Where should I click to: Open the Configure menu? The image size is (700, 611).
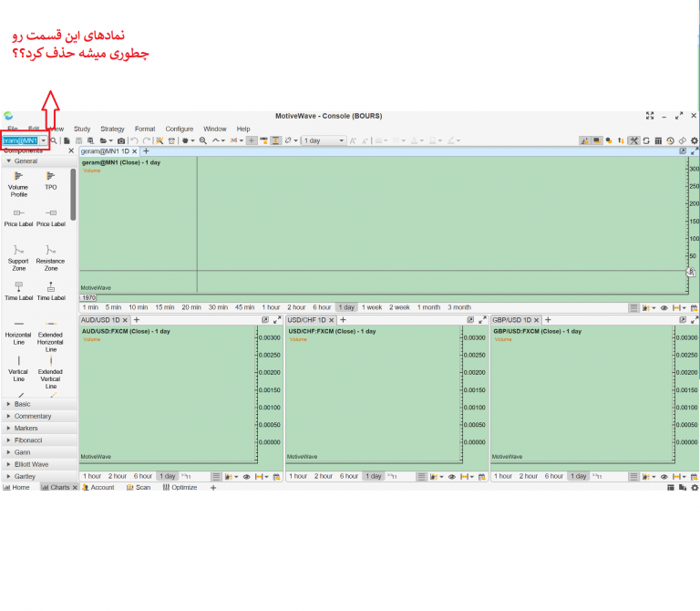click(x=180, y=129)
